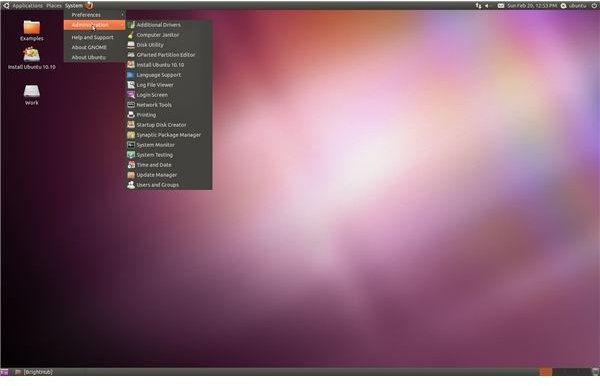Open the Places menu
The image size is (600, 386).
(x=54, y=6)
